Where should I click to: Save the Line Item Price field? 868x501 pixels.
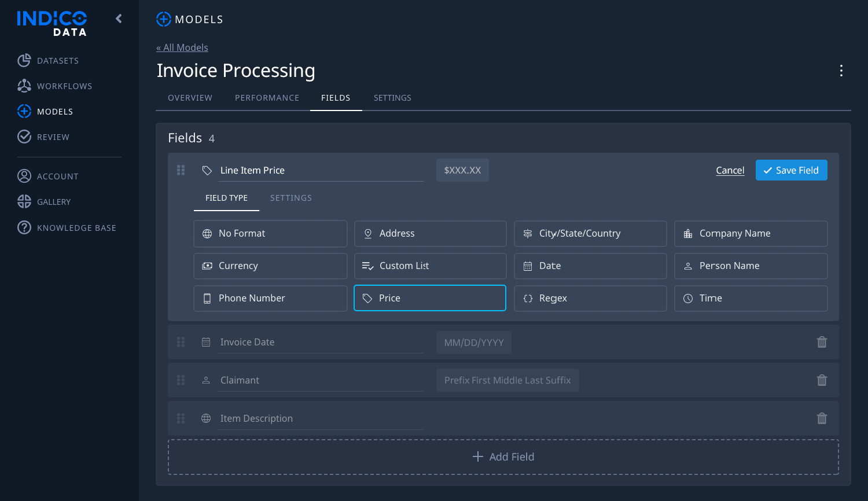click(791, 170)
